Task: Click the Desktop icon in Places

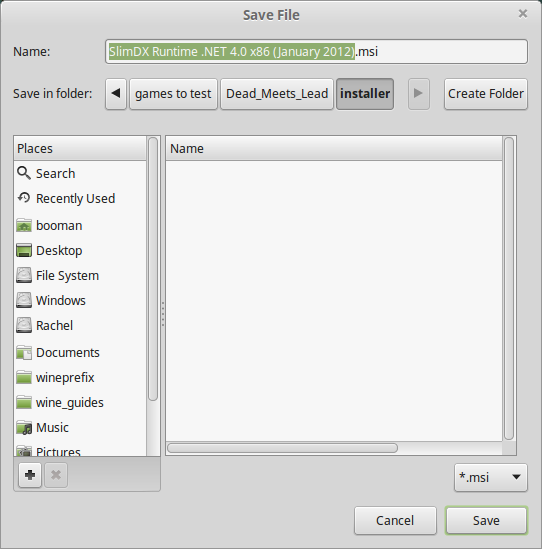Action: pos(24,250)
